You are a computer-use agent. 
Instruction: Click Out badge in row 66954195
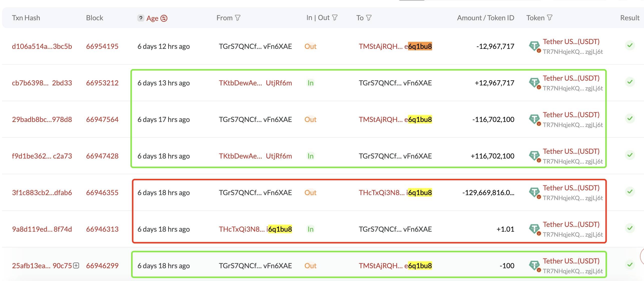point(310,46)
